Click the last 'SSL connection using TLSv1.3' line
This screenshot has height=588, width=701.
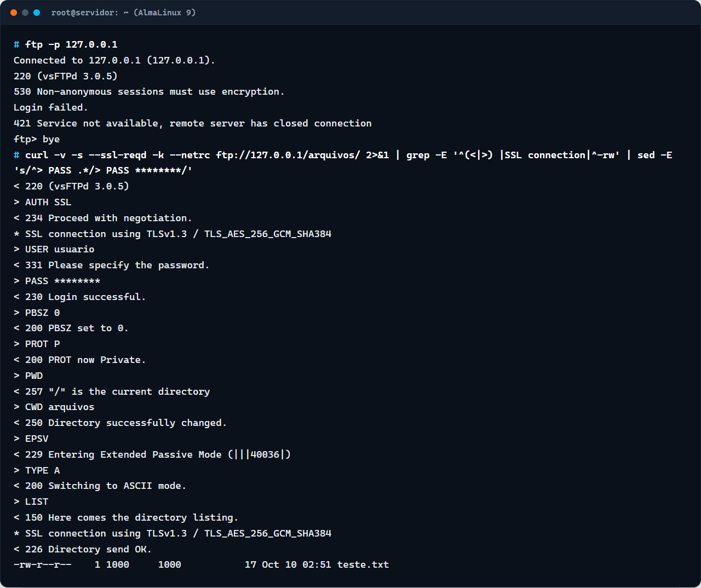(173, 533)
